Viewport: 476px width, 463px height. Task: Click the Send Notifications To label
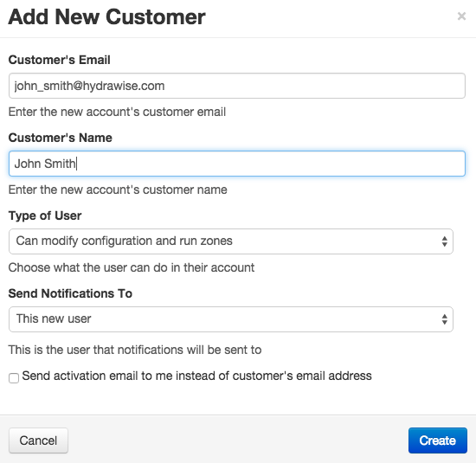70,293
